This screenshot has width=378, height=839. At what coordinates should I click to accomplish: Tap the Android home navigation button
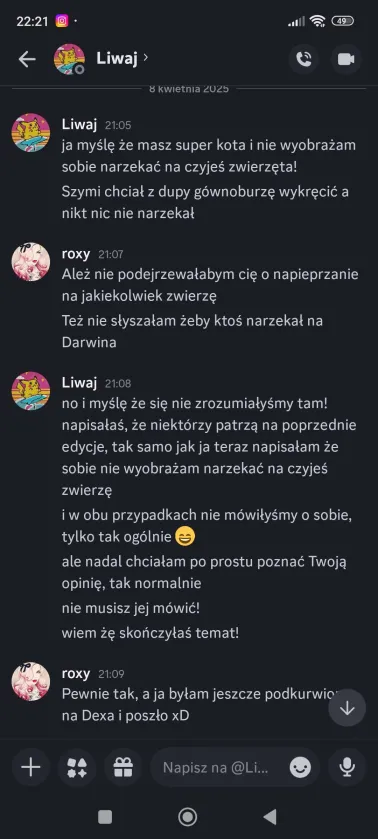click(187, 817)
